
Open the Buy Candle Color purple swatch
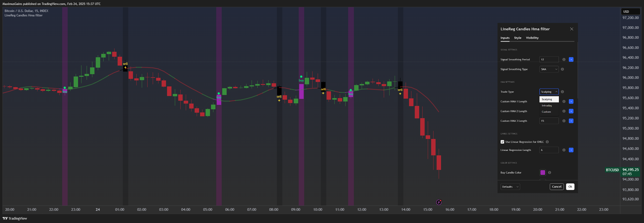pos(543,173)
